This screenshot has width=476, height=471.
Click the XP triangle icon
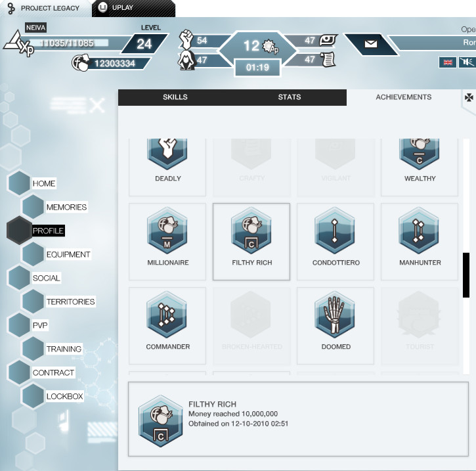tap(18, 45)
